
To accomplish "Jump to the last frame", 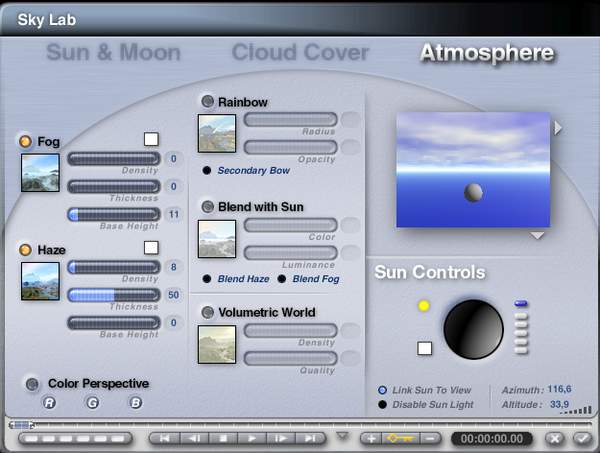I will tap(310, 438).
